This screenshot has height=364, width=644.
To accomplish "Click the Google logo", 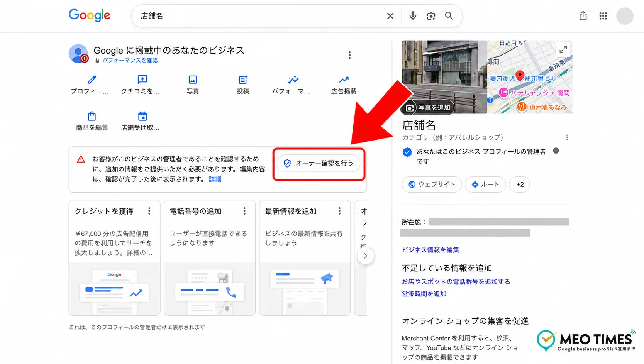I will pos(90,15).
